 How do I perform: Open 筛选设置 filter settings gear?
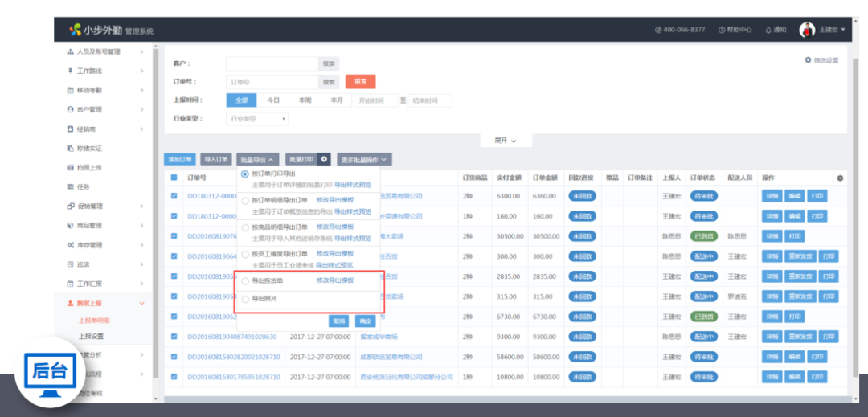click(x=808, y=60)
